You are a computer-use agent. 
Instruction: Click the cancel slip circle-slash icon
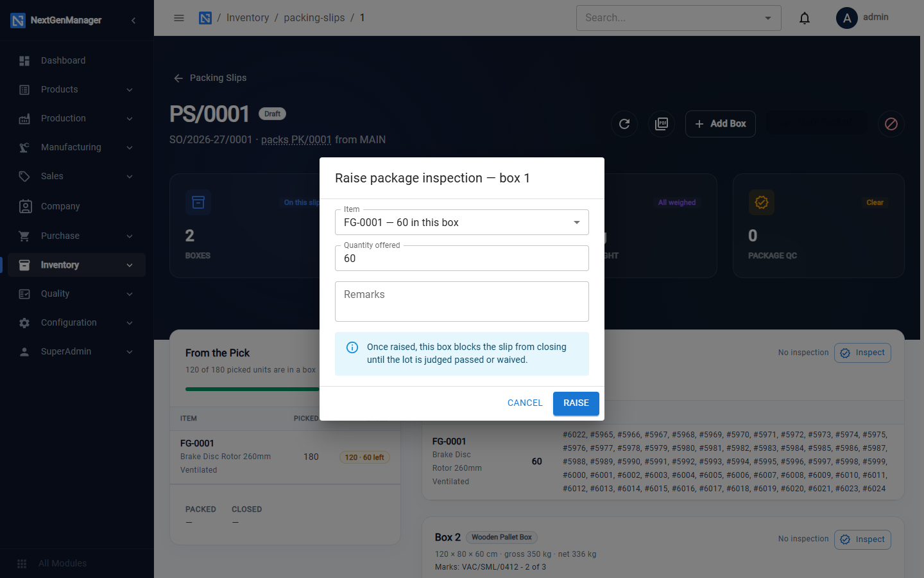pos(891,124)
